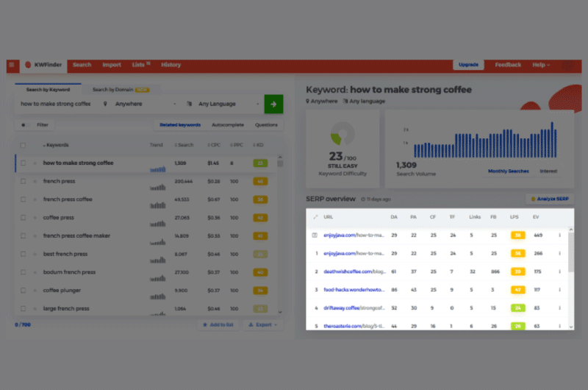Viewport: 588px width, 390px height.
Task: Click the keyword search input field
Action: pos(57,104)
